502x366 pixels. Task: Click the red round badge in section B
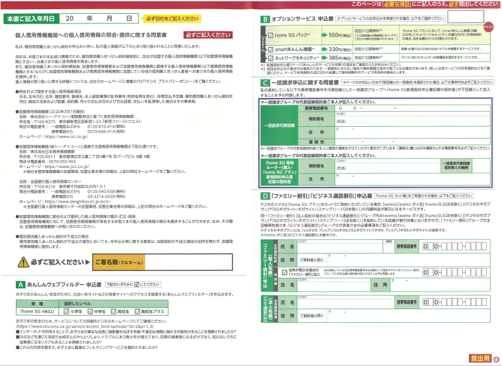488,27
